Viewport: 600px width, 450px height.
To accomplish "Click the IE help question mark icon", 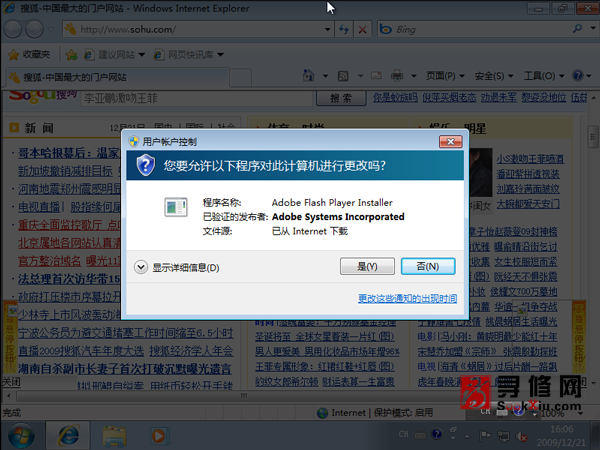I will point(578,75).
